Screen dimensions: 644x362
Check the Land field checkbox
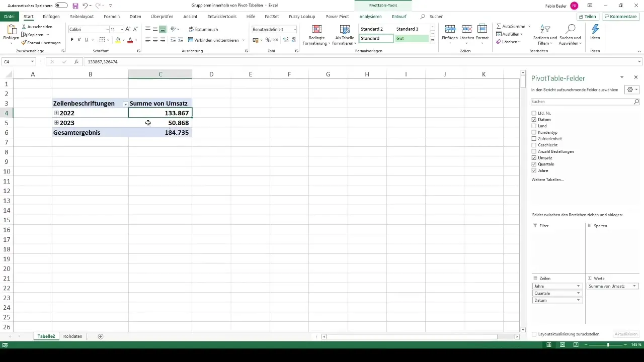534,126
